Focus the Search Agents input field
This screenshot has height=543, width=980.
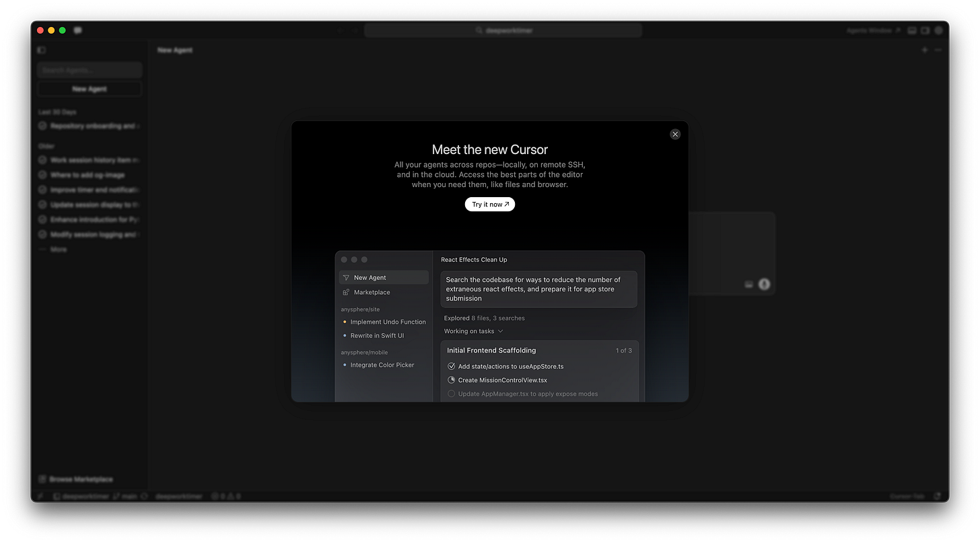(90, 70)
